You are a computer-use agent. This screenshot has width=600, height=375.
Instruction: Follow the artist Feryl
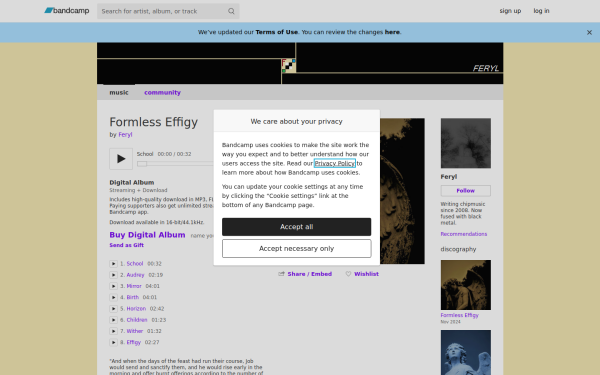pyautogui.click(x=466, y=191)
